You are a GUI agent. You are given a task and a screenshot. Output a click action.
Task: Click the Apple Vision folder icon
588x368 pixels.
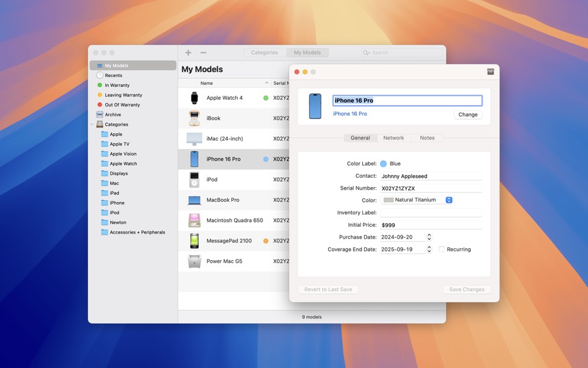(x=105, y=154)
